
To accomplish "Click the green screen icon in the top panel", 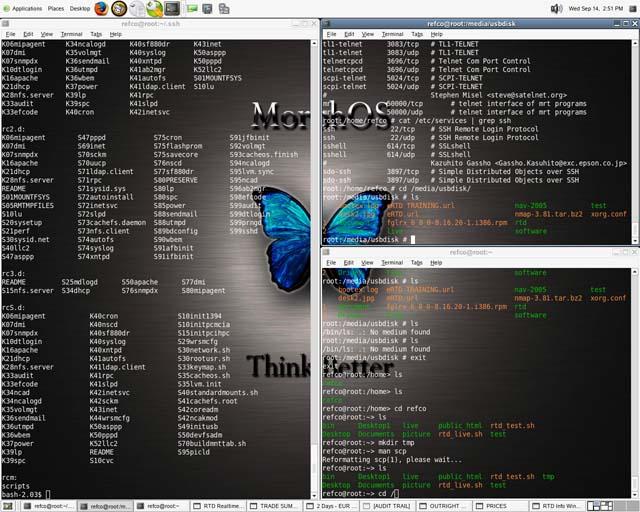I will pyautogui.click(x=192, y=8).
